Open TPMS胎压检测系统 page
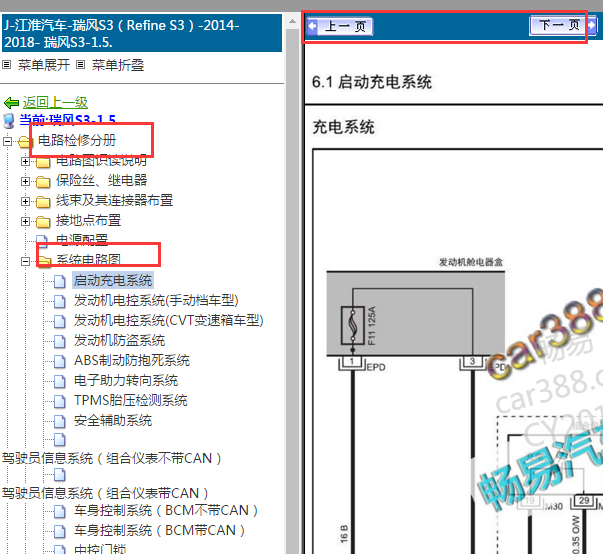 (x=131, y=400)
